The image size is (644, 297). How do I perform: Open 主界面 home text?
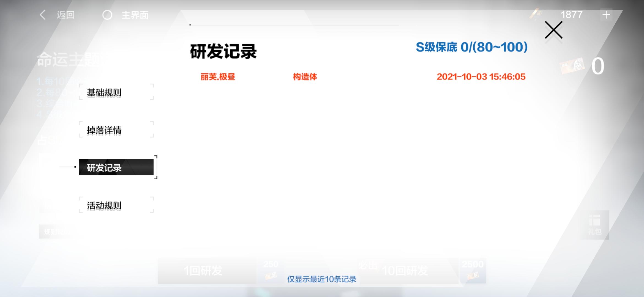tap(135, 15)
